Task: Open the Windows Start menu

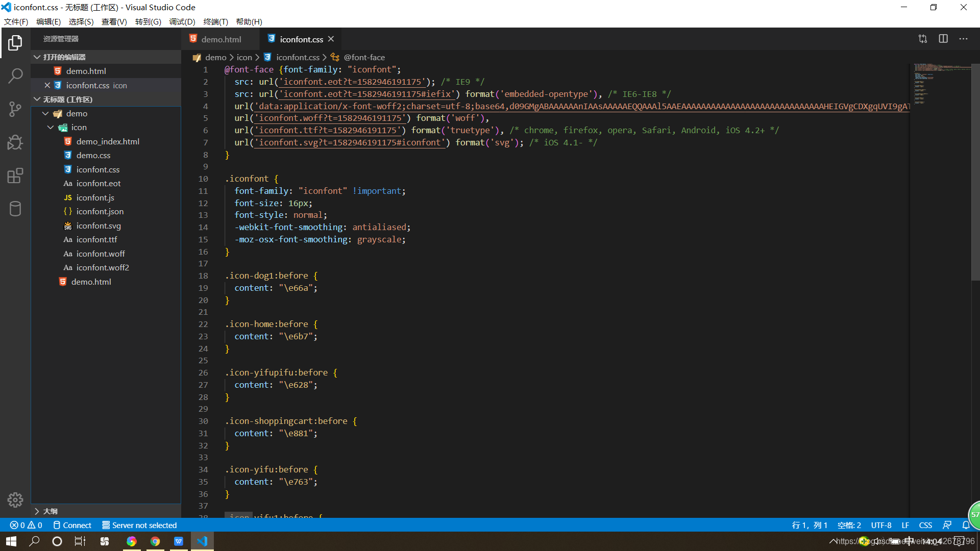Action: 11,541
